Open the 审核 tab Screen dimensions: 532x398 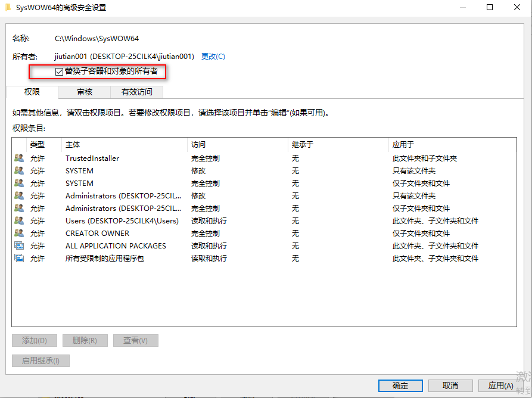(x=85, y=92)
